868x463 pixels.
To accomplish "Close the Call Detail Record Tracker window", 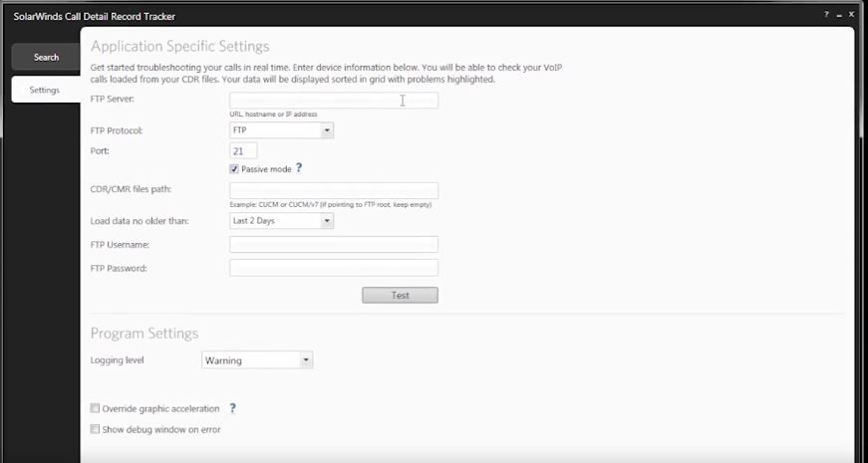I will click(x=852, y=14).
